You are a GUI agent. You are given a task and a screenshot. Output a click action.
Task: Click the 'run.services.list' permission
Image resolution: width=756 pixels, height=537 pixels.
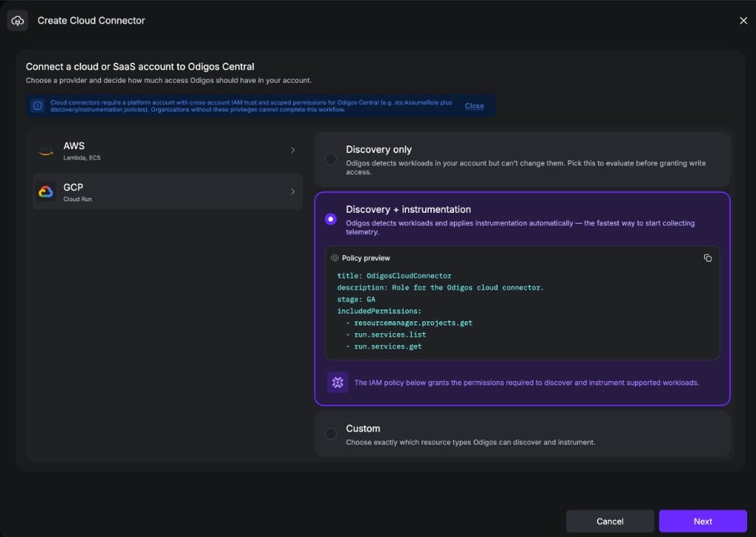click(390, 335)
